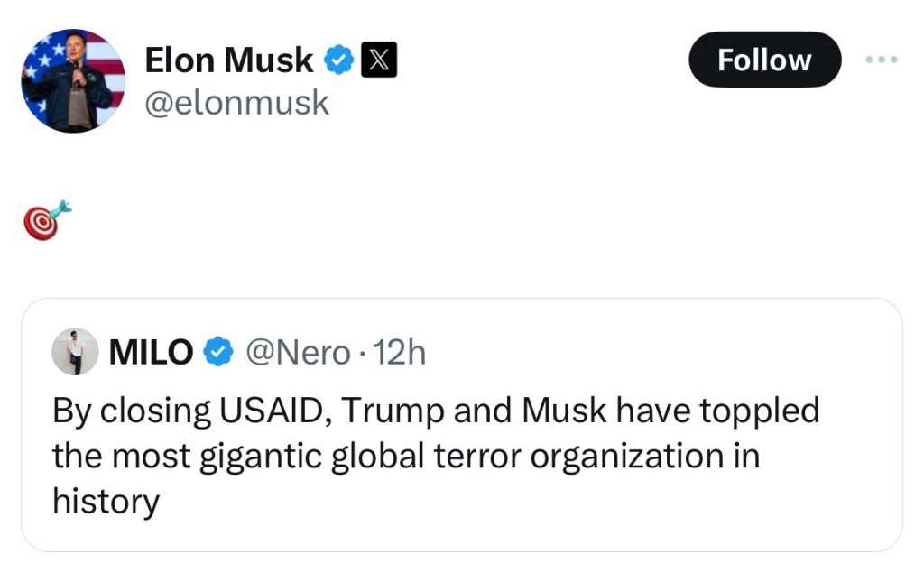Viewport: 924px width, 582px height.
Task: Click the word 'history' in quoted post
Action: [x=106, y=501]
